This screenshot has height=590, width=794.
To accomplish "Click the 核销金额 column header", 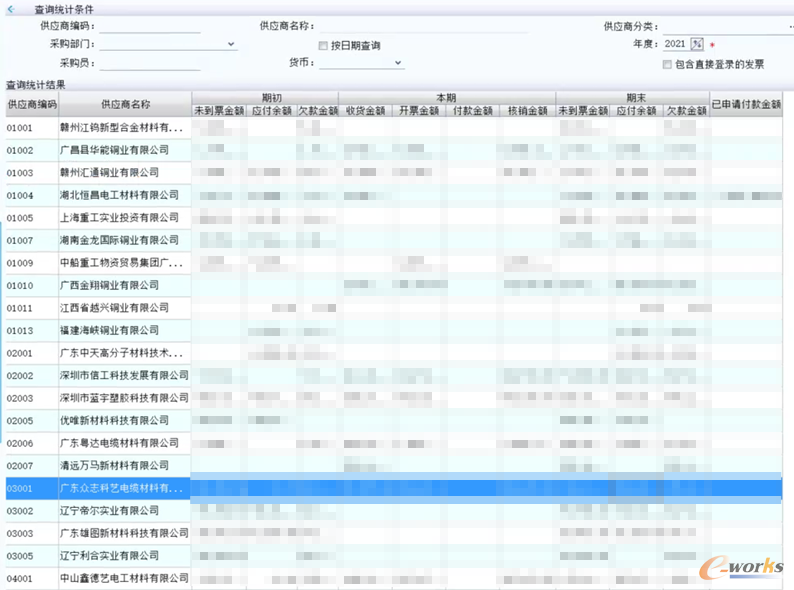I will point(528,110).
